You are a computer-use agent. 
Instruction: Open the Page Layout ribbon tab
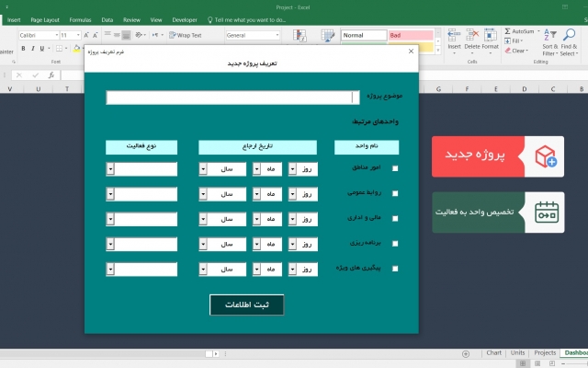[x=45, y=20]
